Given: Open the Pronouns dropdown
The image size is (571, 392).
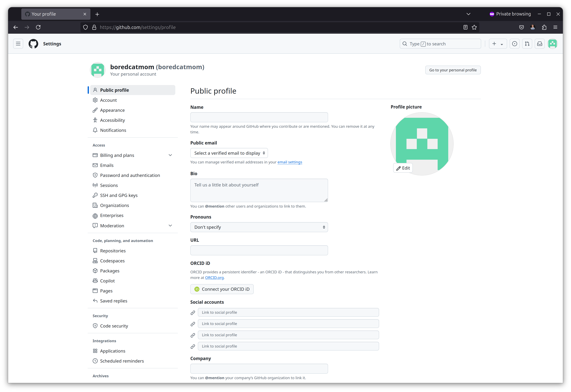Looking at the screenshot, I should point(259,227).
